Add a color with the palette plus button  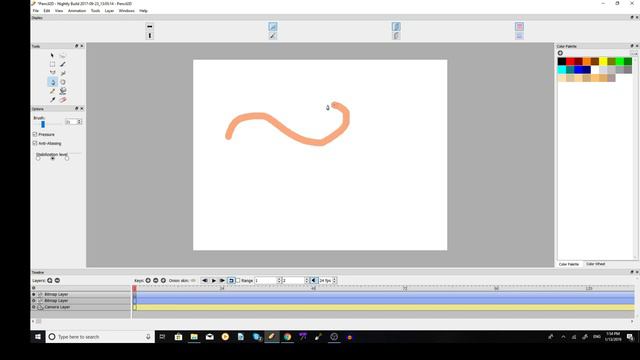pos(560,53)
